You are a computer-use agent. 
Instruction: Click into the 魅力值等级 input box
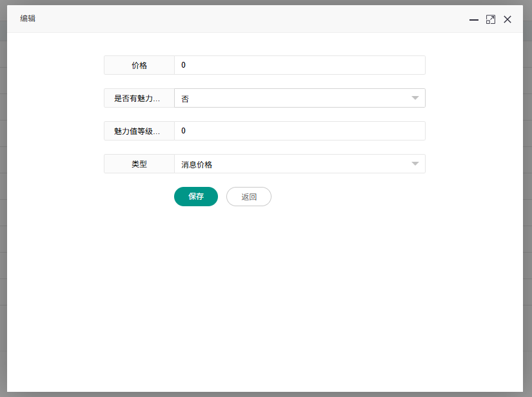click(x=299, y=131)
